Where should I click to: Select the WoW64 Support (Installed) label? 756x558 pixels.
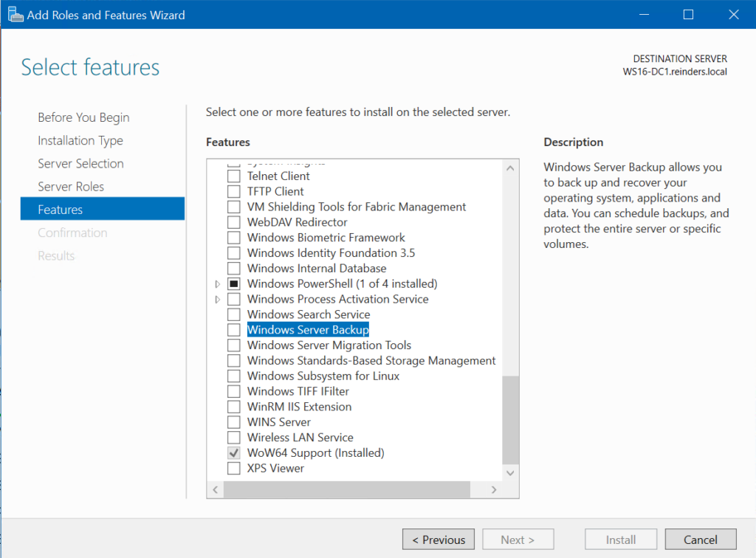[x=316, y=453]
